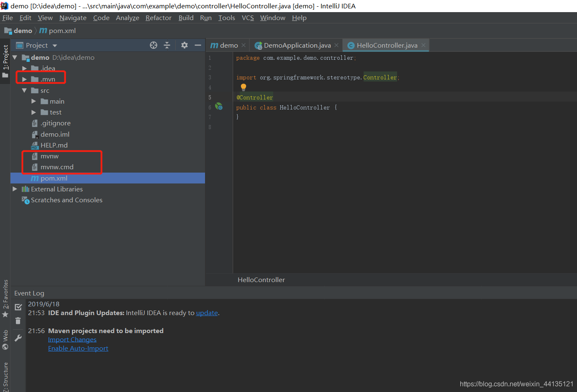This screenshot has height=392, width=577.
Task: Select pom.xml in the project tree
Action: click(x=54, y=178)
